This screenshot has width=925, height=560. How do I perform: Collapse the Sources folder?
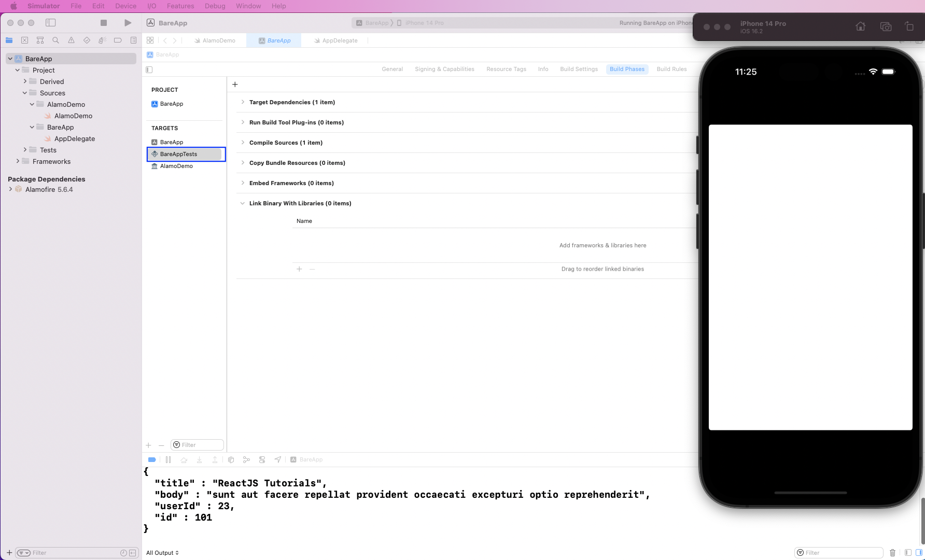tap(25, 93)
